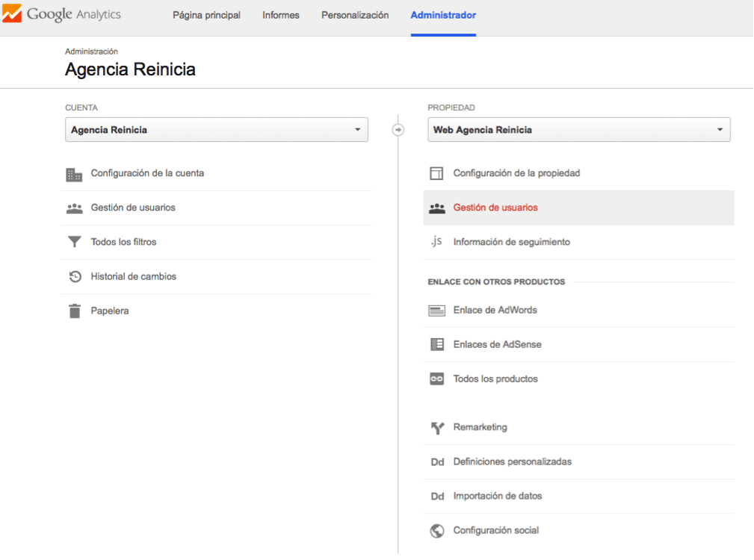Open the Cuenta dropdown Agencia Reinicia
The height and width of the screenshot is (560, 754).
click(216, 130)
